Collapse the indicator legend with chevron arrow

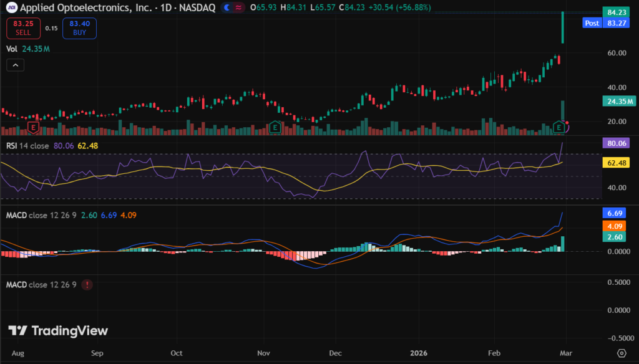click(16, 65)
